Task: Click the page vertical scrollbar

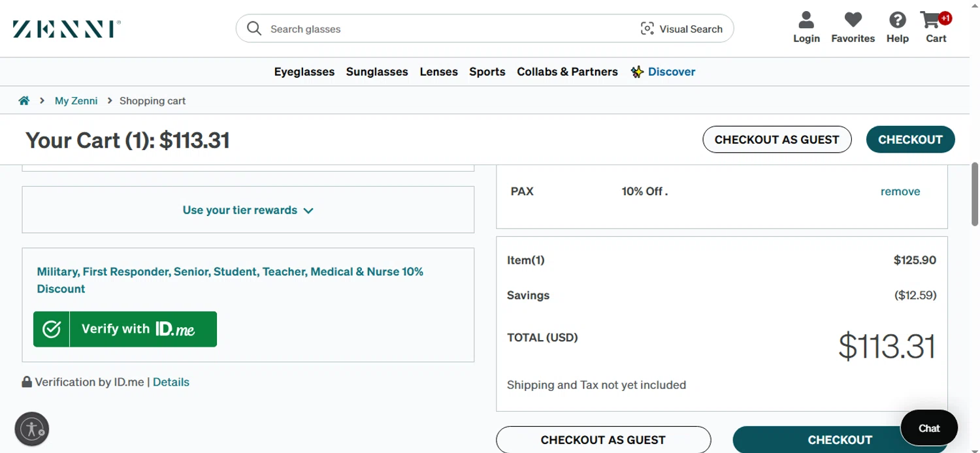Action: click(975, 195)
